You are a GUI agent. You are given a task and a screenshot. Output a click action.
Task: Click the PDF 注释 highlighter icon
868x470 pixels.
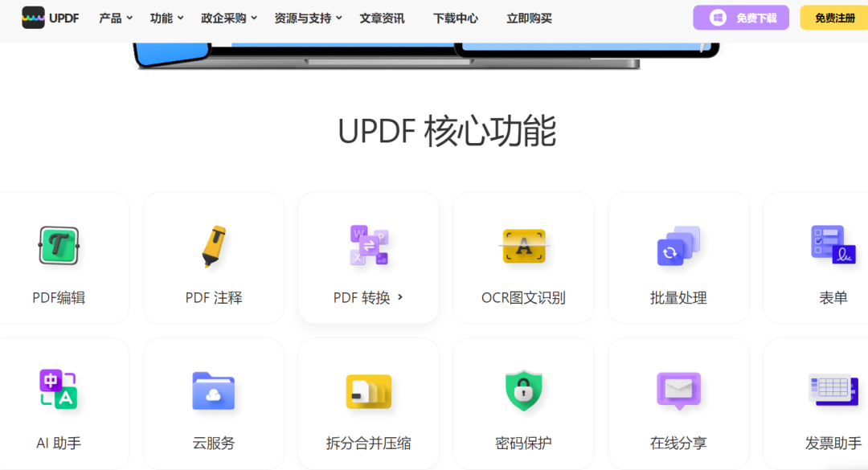[x=214, y=246]
